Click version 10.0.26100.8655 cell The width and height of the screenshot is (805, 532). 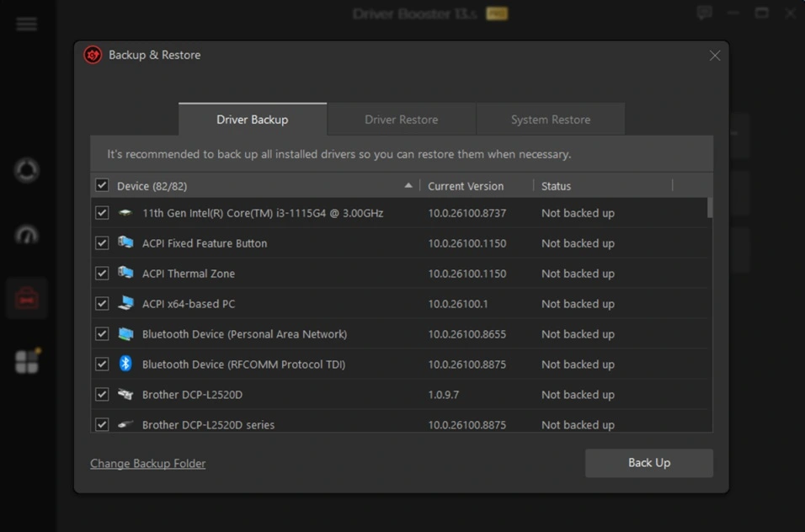[467, 334]
